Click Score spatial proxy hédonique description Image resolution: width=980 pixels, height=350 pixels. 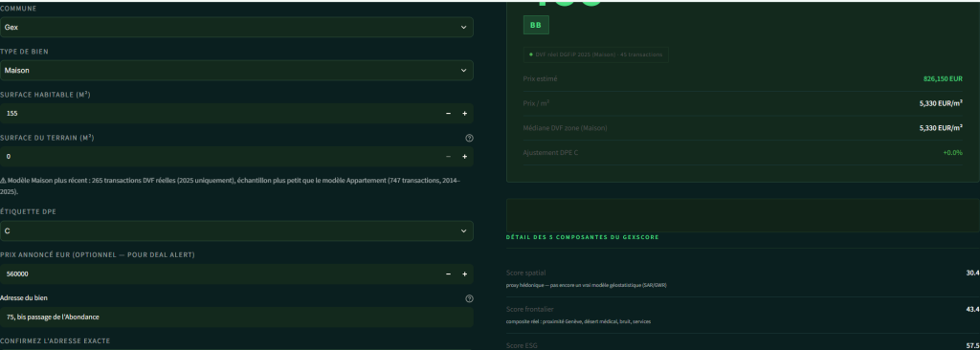point(587,286)
